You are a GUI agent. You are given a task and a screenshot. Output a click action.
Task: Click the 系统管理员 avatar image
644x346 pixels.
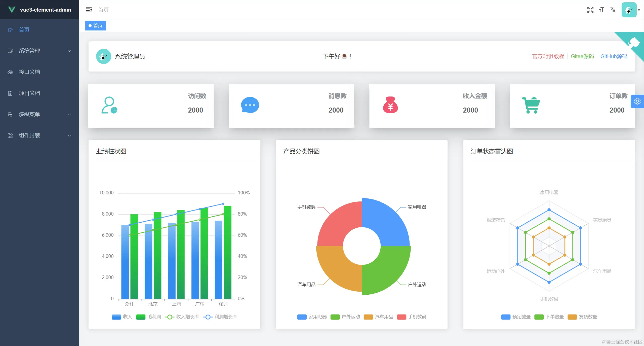[x=103, y=56]
